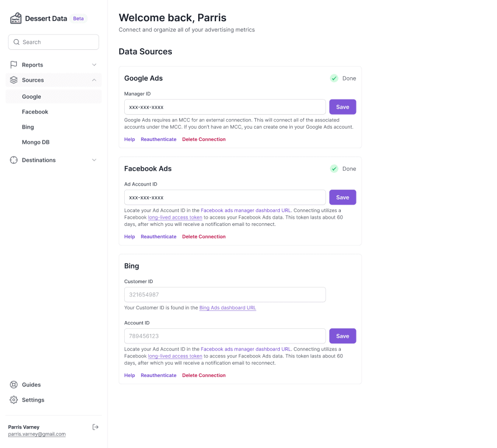Expand the Reports chevron
The width and height of the screenshot is (497, 448).
94,65
